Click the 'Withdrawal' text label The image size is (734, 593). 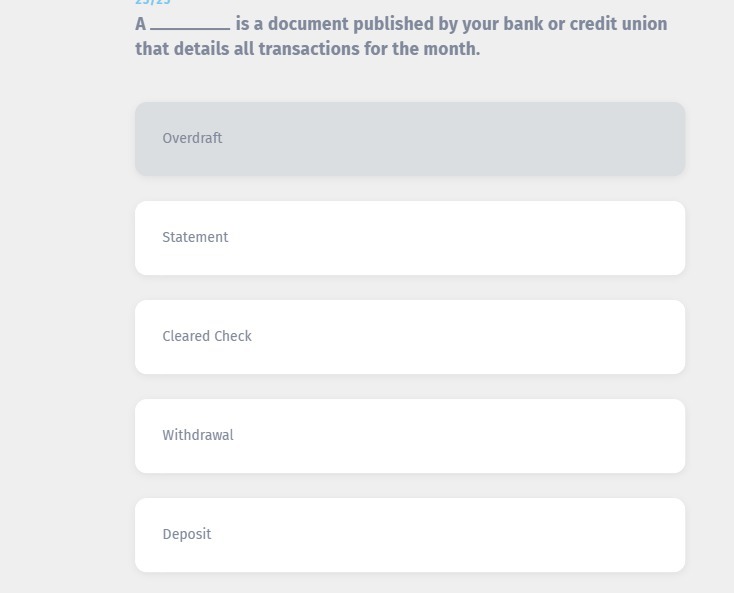[x=198, y=436]
